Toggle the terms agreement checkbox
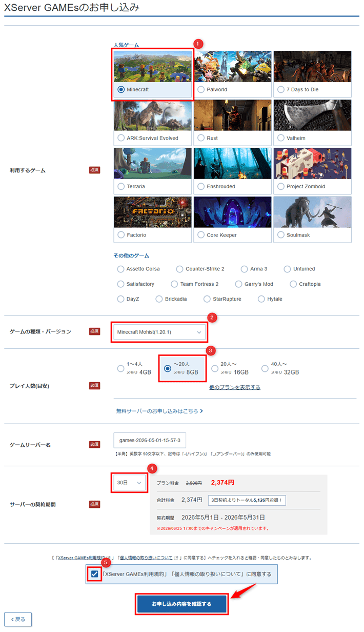The width and height of the screenshot is (364, 632). tap(94, 574)
